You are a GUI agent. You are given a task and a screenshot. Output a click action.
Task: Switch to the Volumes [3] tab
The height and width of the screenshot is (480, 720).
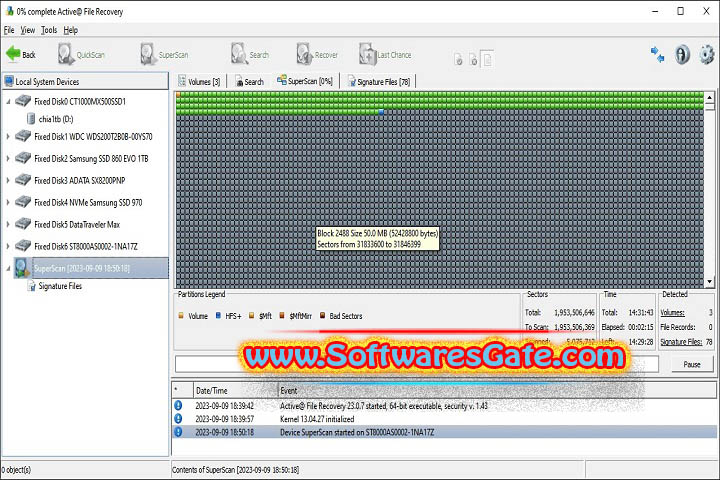[199, 81]
